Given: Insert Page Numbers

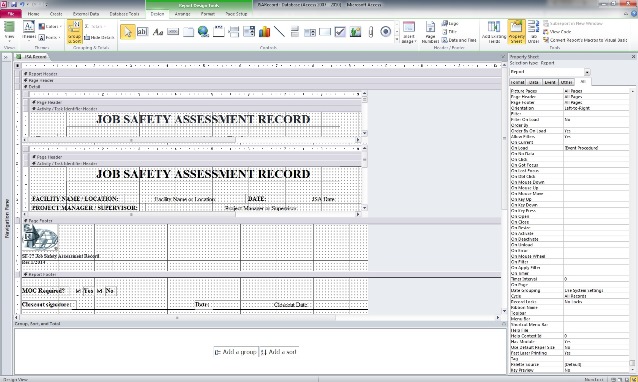Looking at the screenshot, I should (x=430, y=32).
